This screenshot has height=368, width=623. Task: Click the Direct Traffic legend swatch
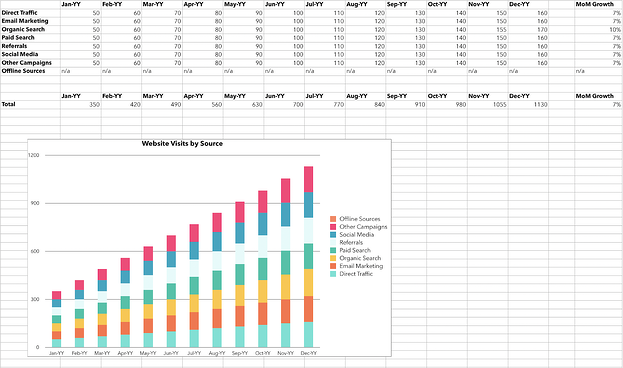pos(333,274)
